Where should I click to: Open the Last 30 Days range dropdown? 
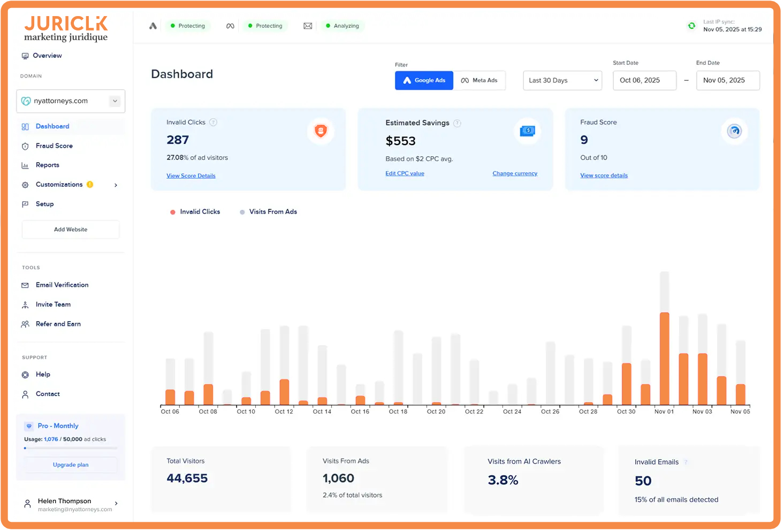pos(562,80)
